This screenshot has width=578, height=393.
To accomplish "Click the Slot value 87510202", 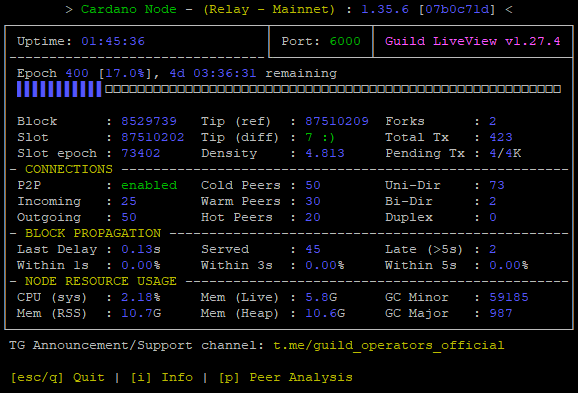I will (x=153, y=137).
